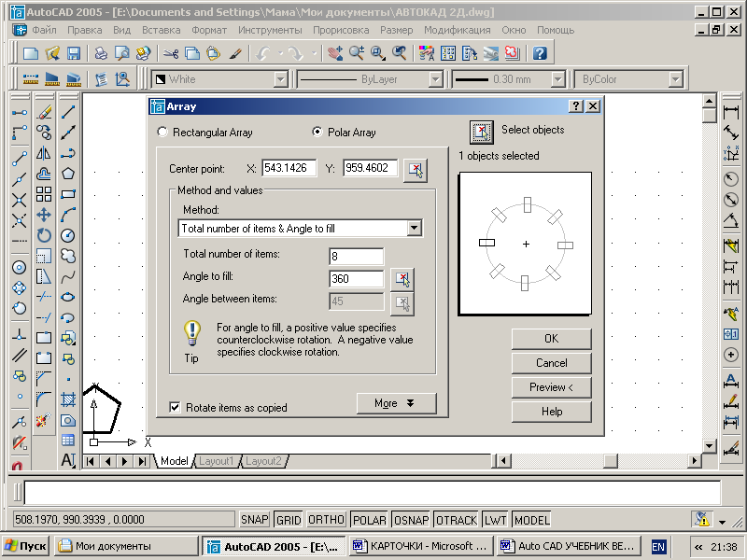
Task: Toggle SNAP mode in status bar
Action: (254, 520)
